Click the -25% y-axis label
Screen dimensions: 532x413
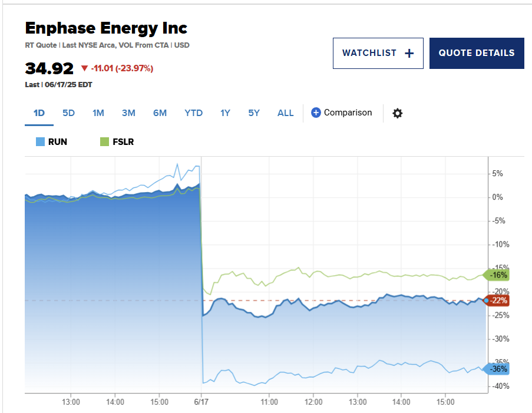501,315
